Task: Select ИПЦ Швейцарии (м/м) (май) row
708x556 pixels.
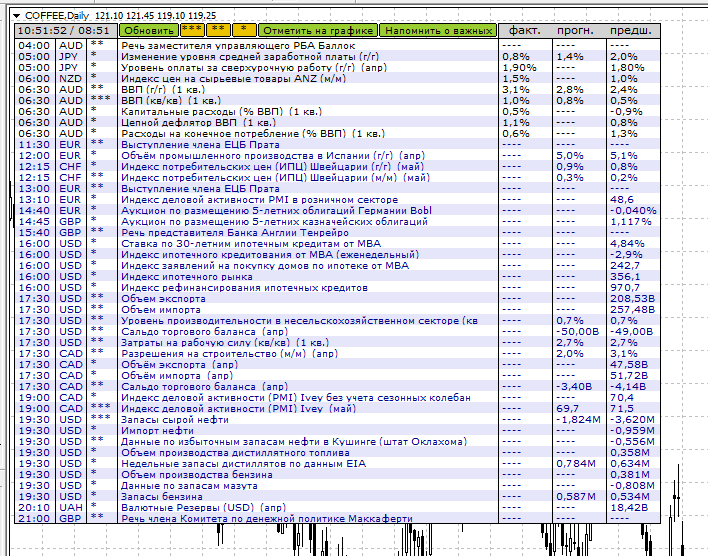Action: tap(337, 178)
